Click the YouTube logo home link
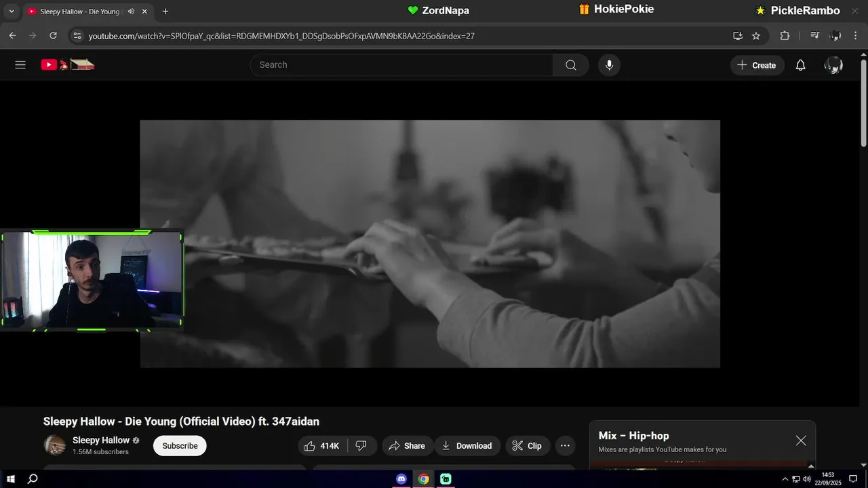The width and height of the screenshot is (868, 488). 67,65
